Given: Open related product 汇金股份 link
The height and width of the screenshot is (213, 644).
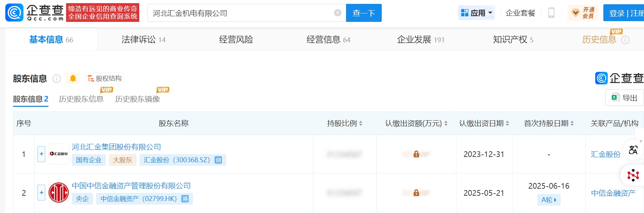Looking at the screenshot, I should [x=605, y=154].
